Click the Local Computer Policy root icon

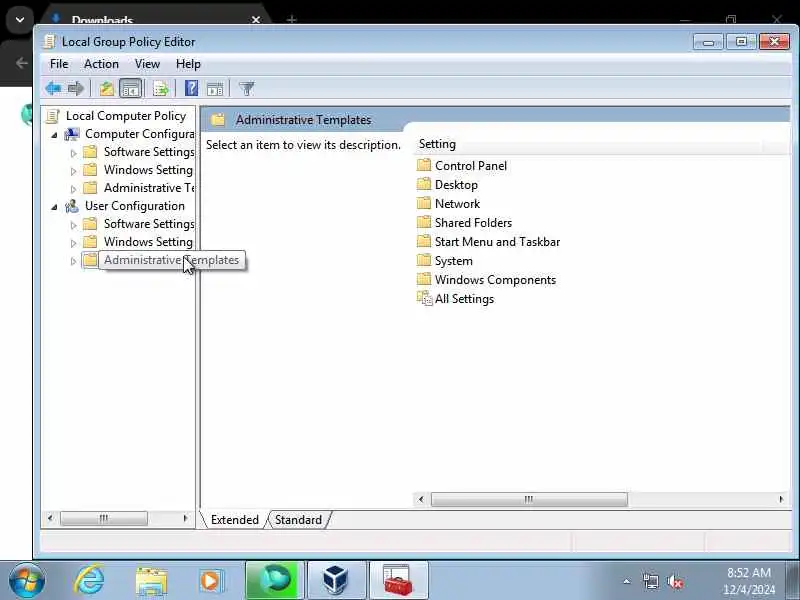[52, 116]
